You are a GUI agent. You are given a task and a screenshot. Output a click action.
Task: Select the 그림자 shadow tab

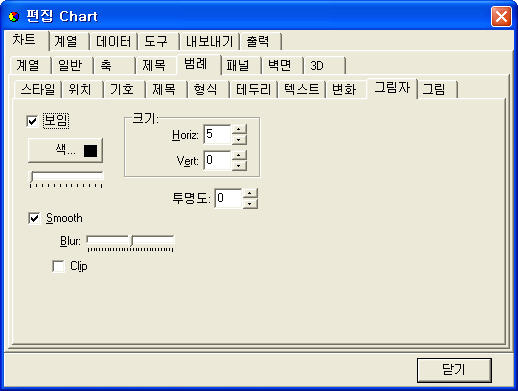click(392, 88)
